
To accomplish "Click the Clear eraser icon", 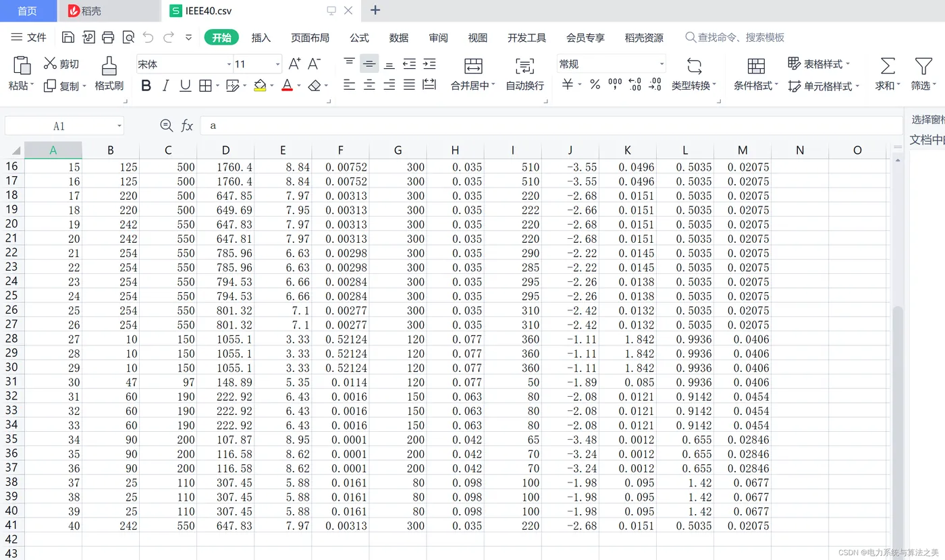I will [314, 86].
